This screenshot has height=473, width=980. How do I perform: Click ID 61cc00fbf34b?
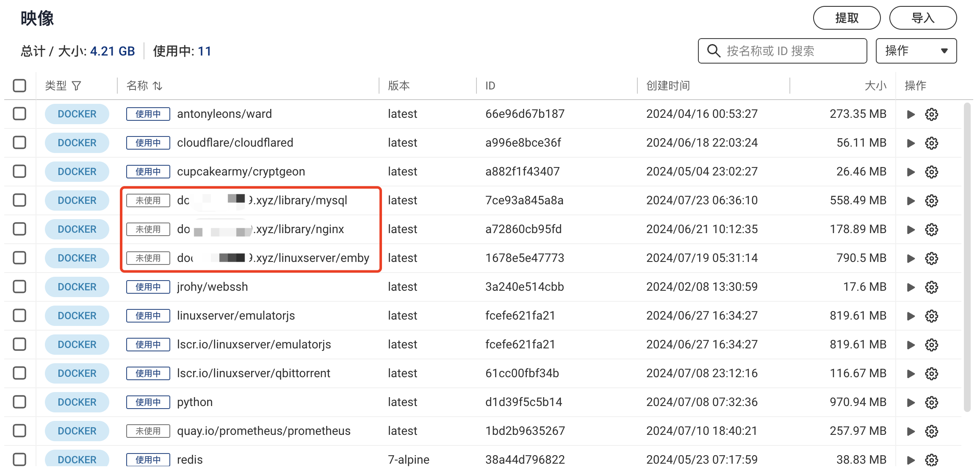[x=522, y=373]
